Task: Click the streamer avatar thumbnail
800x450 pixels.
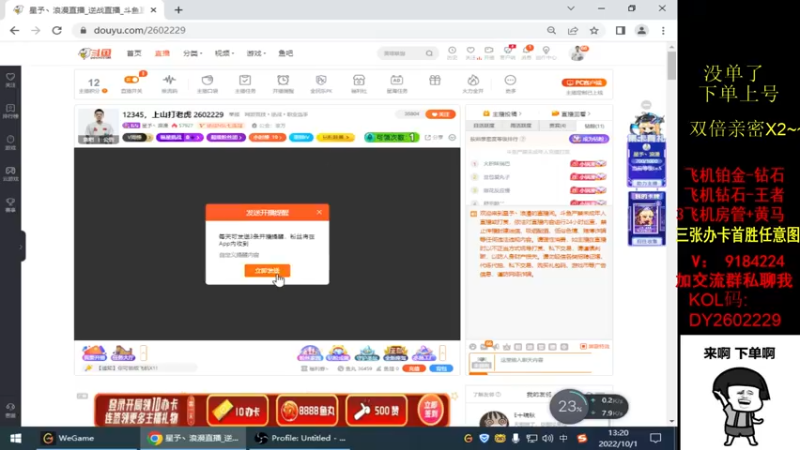Action: click(98, 126)
